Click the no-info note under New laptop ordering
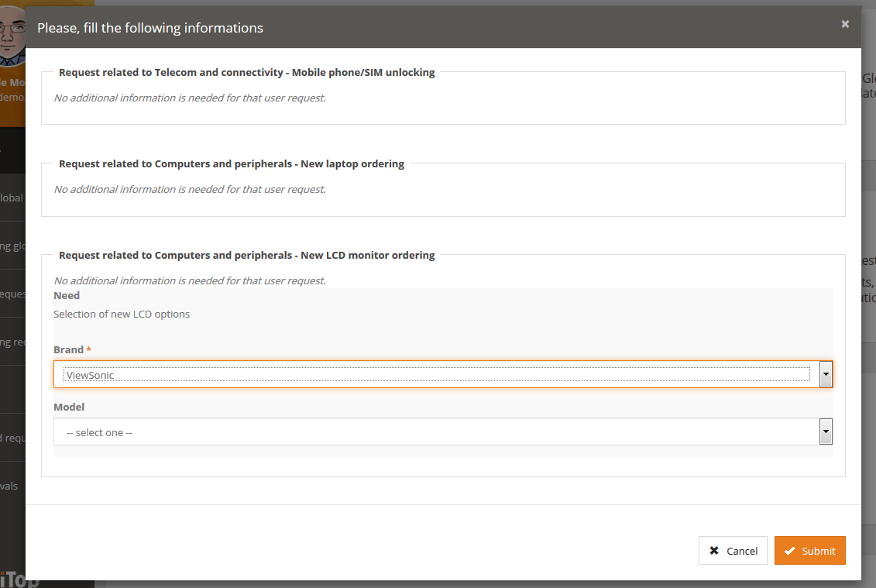 tap(190, 190)
